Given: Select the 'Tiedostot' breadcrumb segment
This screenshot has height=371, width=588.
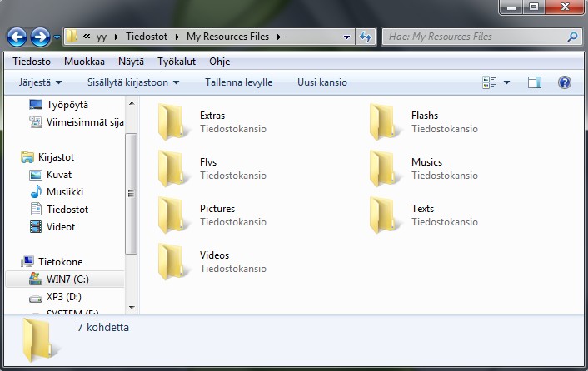Looking at the screenshot, I should [147, 37].
